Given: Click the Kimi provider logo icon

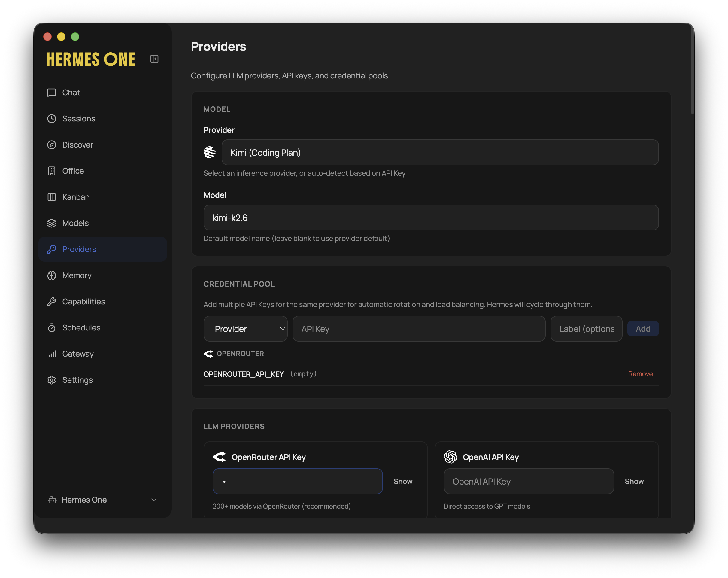Looking at the screenshot, I should (x=210, y=152).
